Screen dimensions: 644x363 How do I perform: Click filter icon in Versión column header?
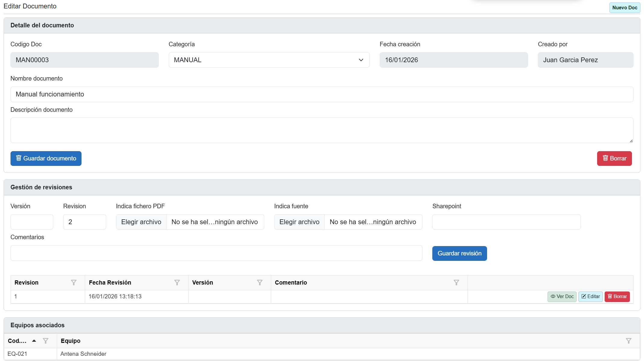[x=260, y=282]
